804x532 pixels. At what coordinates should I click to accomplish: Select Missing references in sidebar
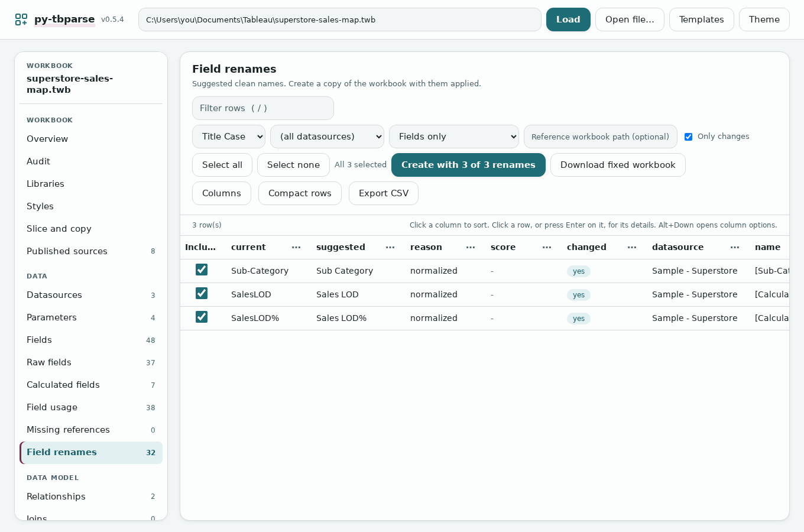click(91, 430)
